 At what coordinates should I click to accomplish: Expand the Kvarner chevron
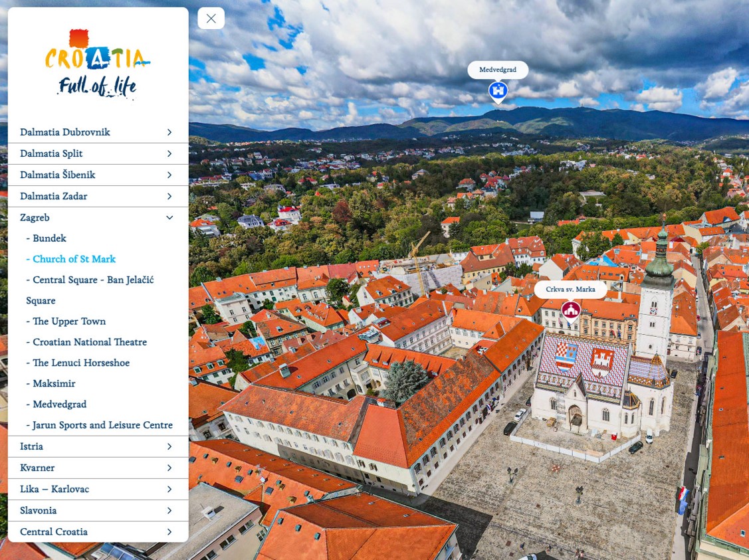click(169, 468)
